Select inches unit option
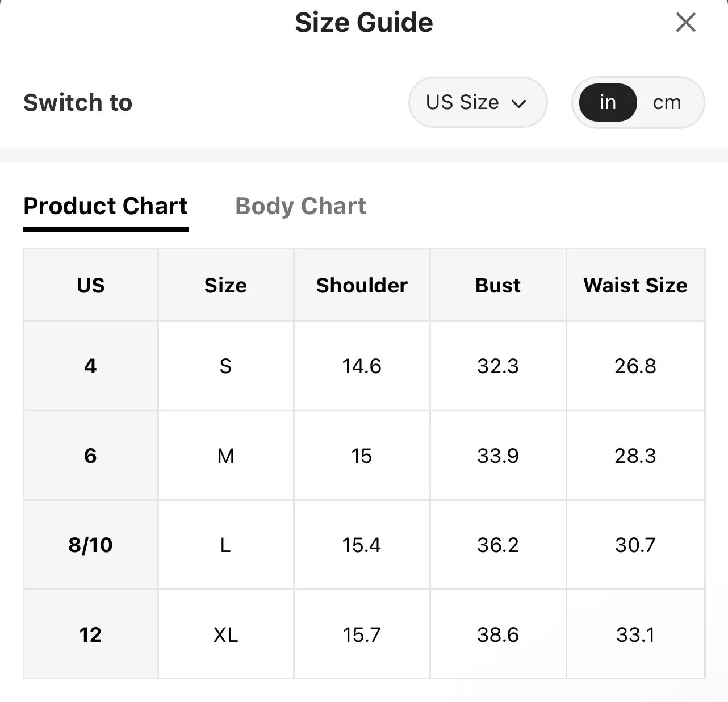Screen dimensions: 728x702 coord(608,102)
